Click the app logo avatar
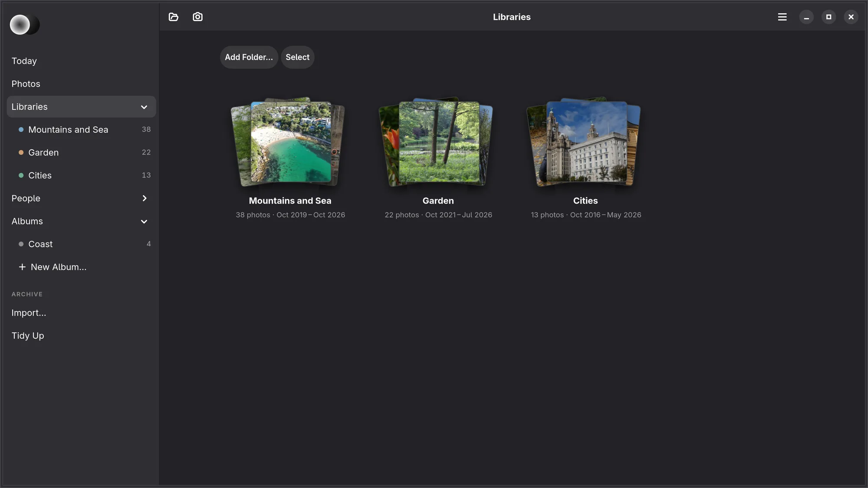868x488 pixels. [25, 25]
